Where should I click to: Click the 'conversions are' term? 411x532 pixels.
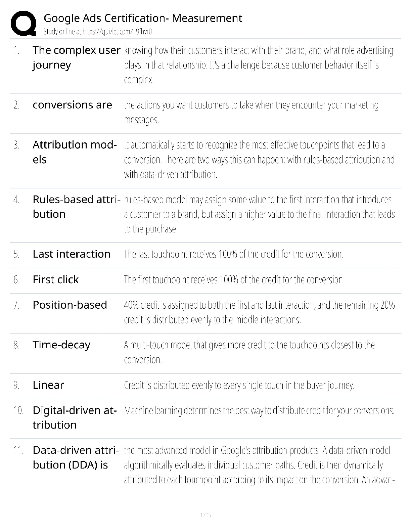tap(72, 105)
